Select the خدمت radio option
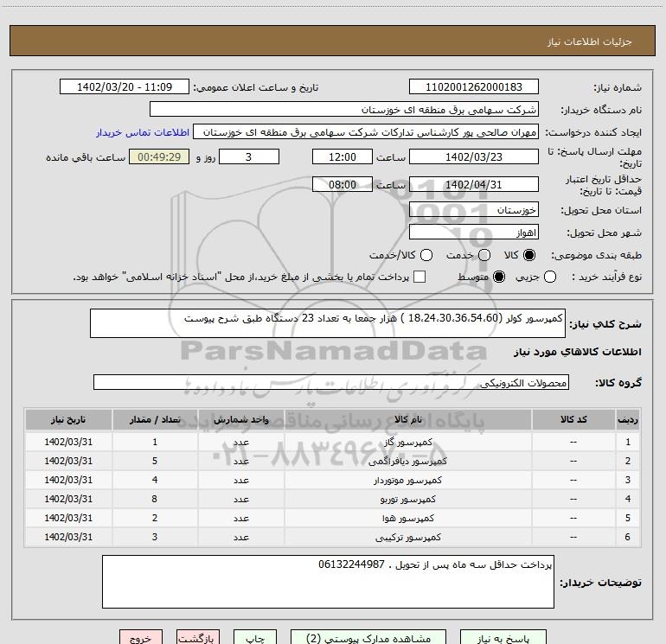The image size is (666, 644). [x=483, y=256]
